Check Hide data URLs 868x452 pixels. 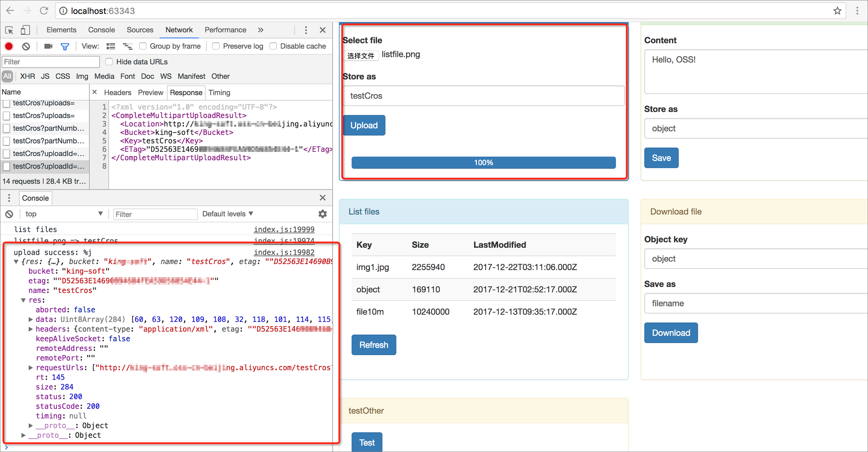[x=109, y=61]
